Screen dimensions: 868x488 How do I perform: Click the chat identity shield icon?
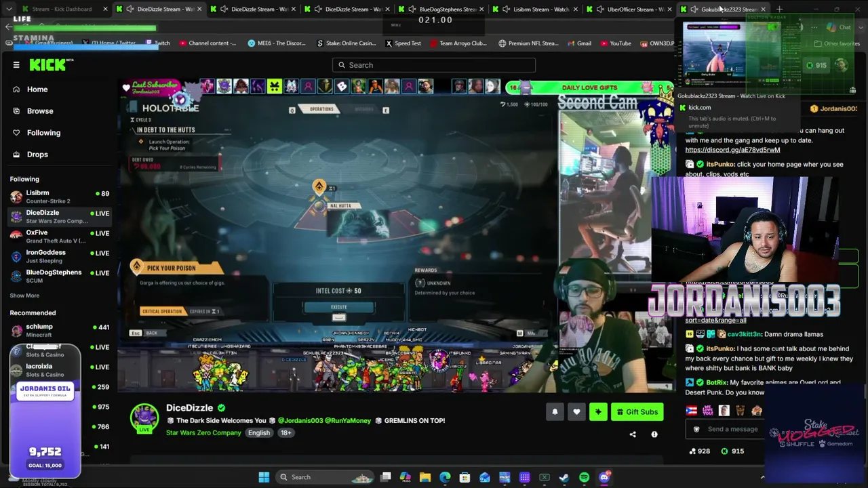pyautogui.click(x=696, y=429)
